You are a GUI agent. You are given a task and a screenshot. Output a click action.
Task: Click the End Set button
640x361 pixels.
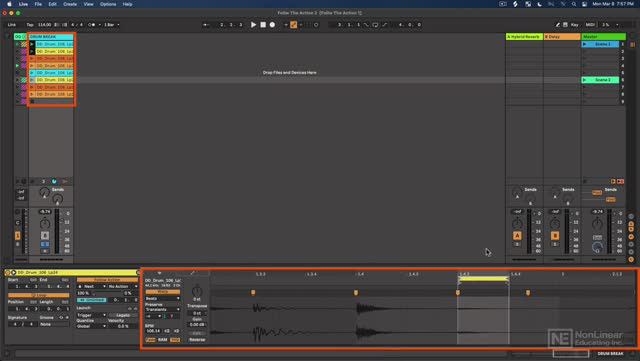coord(65,280)
